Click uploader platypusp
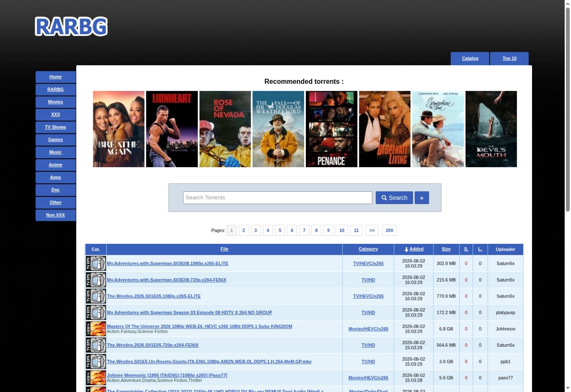This screenshot has width=571, height=392. [505, 312]
